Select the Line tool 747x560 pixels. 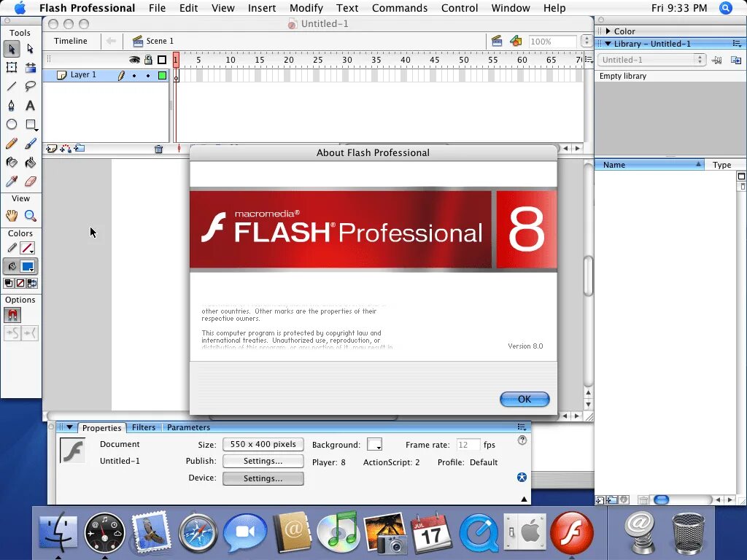click(12, 86)
